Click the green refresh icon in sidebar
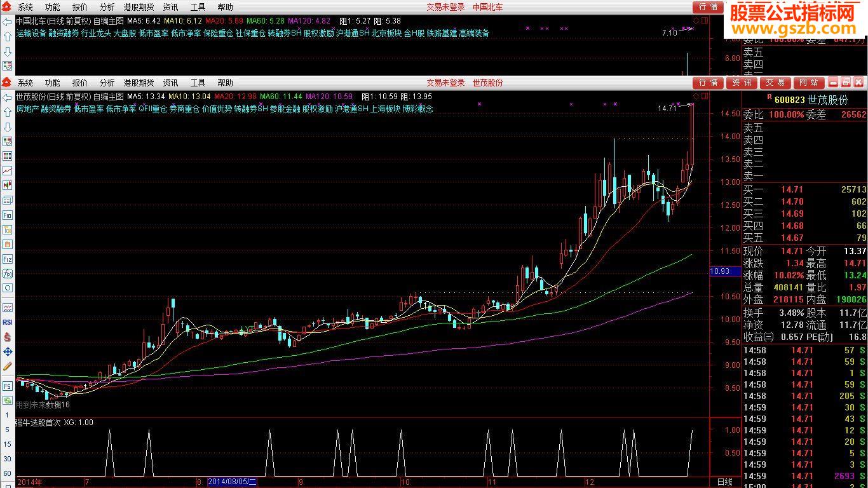 [7, 400]
